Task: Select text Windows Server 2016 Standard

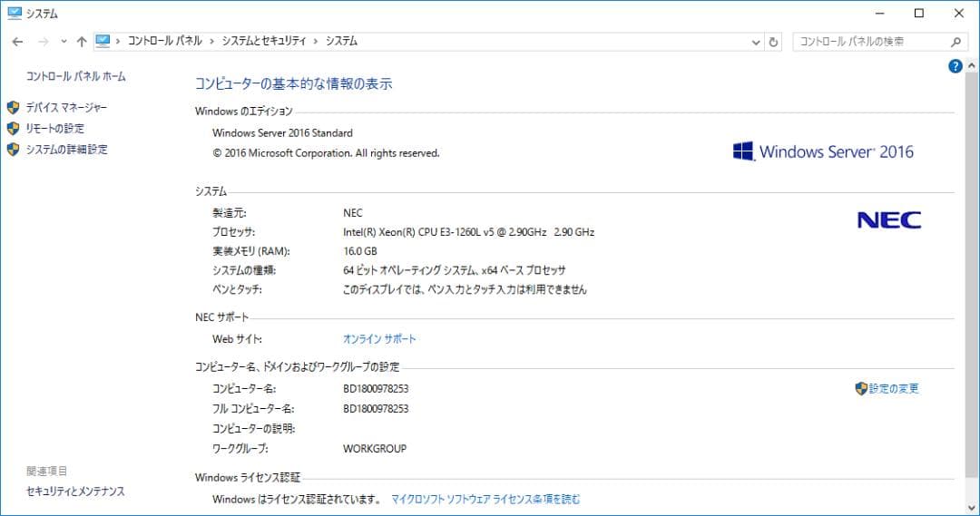Action: pyautogui.click(x=282, y=133)
